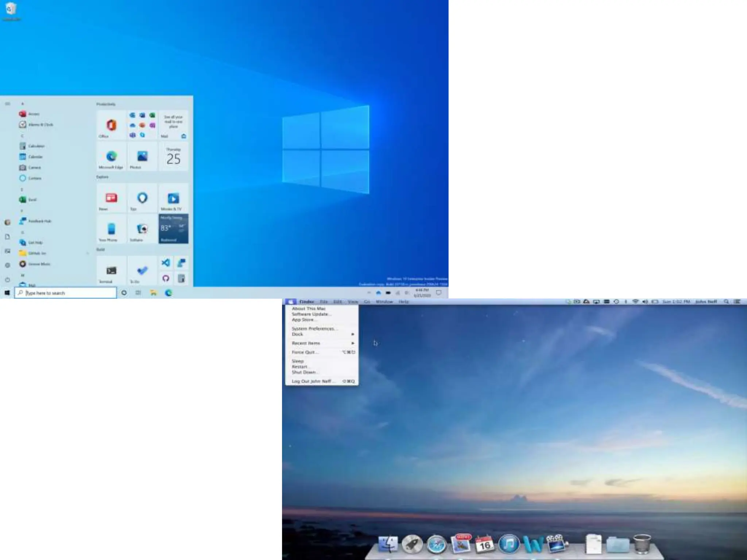Open the Mail tile in Start menu

(x=173, y=125)
